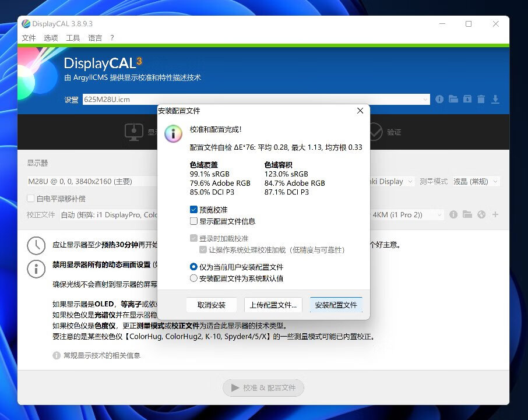Click the info icon beside the correction file
This screenshot has width=528, height=420.
pyautogui.click(x=453, y=214)
